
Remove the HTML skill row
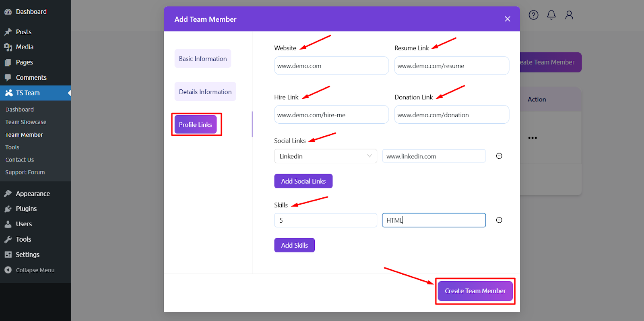(499, 220)
